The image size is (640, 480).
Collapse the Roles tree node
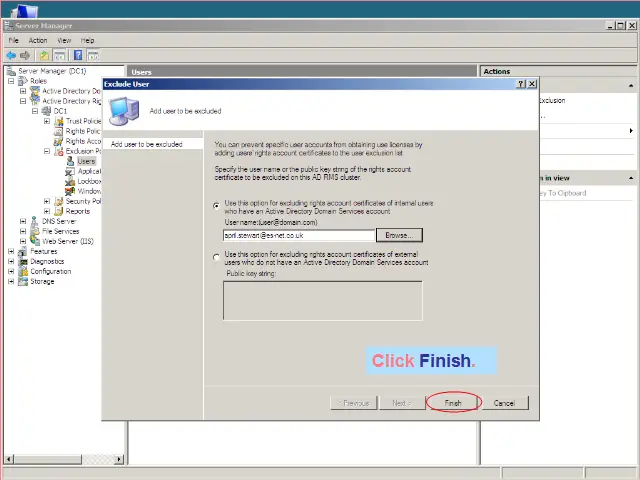[x=11, y=81]
